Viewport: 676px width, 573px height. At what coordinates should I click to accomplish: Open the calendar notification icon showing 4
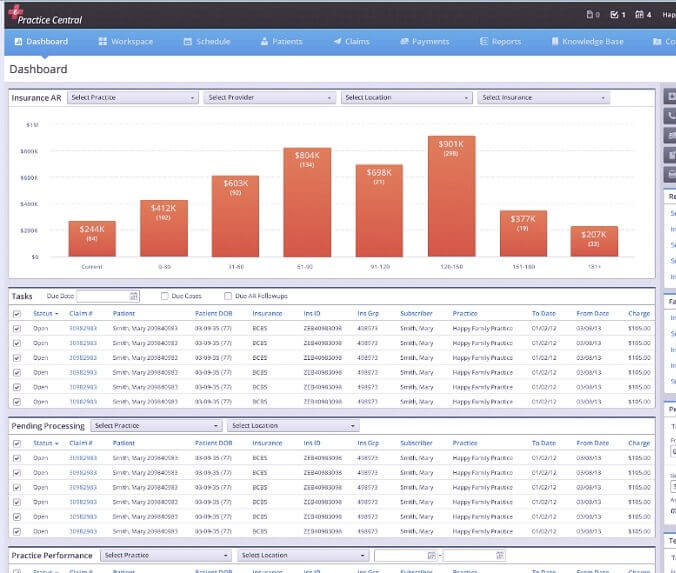641,15
